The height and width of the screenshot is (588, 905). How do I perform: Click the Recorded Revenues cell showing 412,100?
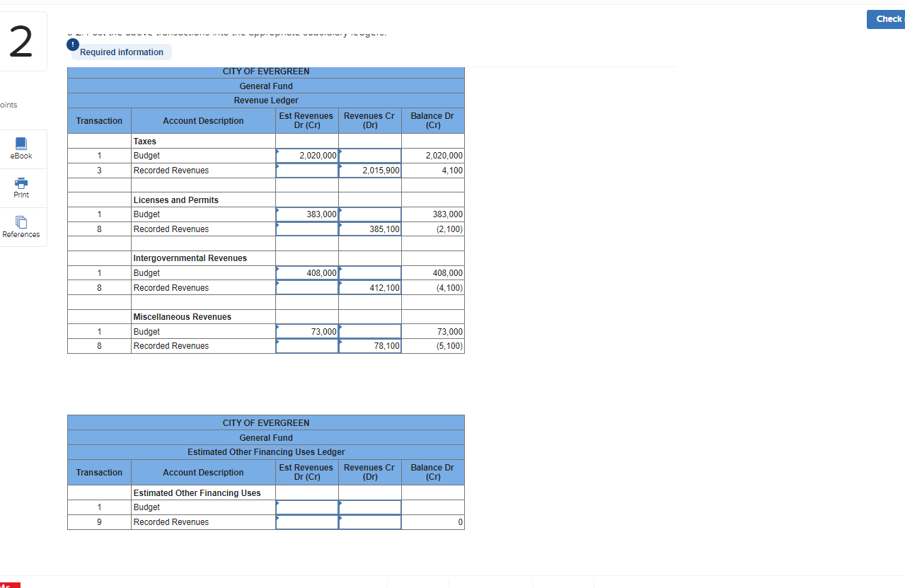pyautogui.click(x=370, y=287)
